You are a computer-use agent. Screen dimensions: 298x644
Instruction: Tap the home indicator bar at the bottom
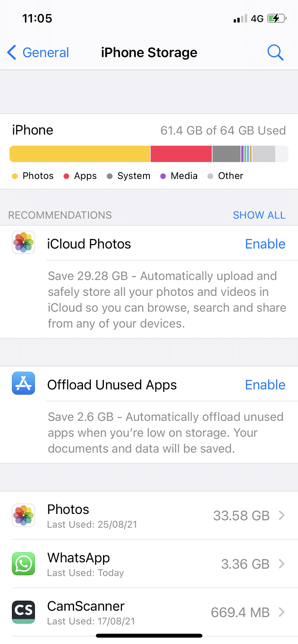[x=149, y=636]
